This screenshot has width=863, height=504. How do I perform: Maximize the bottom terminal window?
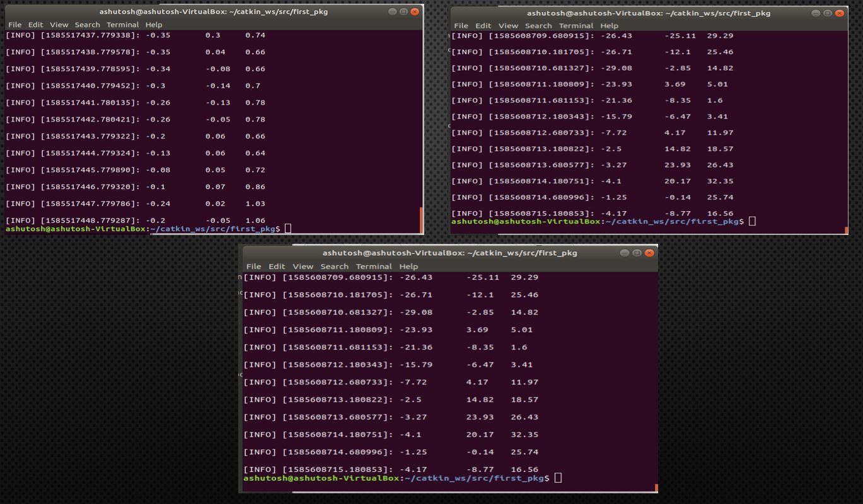pos(637,253)
